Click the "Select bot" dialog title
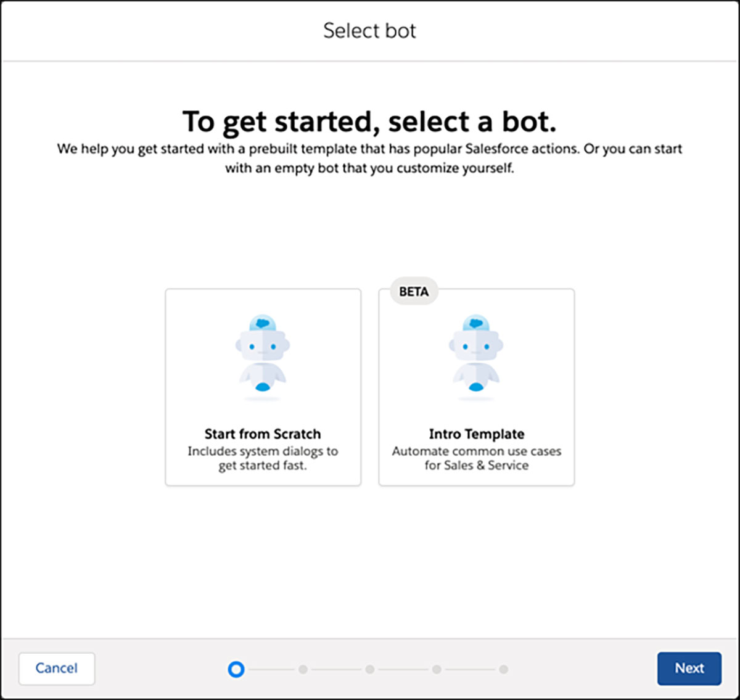This screenshot has height=700, width=740. point(369,31)
